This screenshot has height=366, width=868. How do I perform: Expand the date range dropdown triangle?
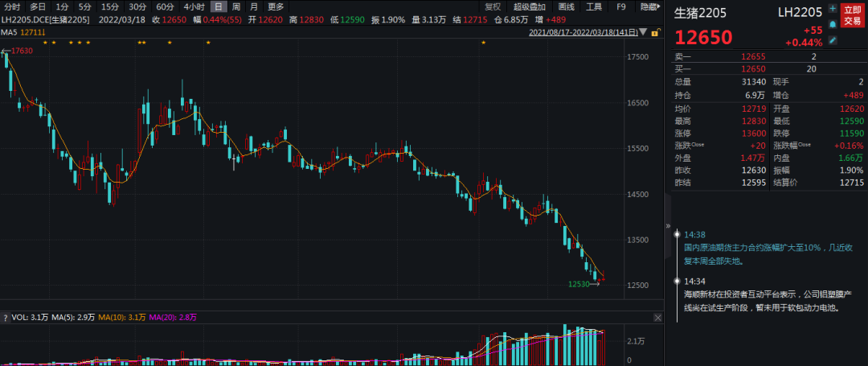pos(643,33)
